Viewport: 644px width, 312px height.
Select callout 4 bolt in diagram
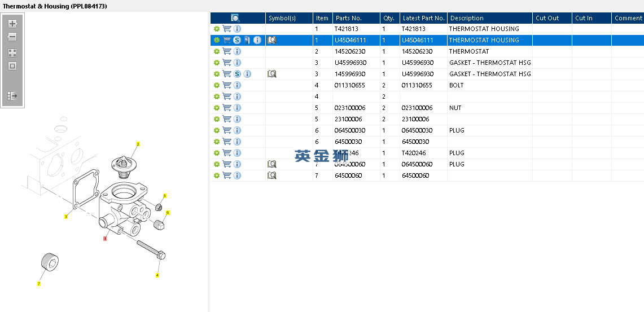pos(157,275)
